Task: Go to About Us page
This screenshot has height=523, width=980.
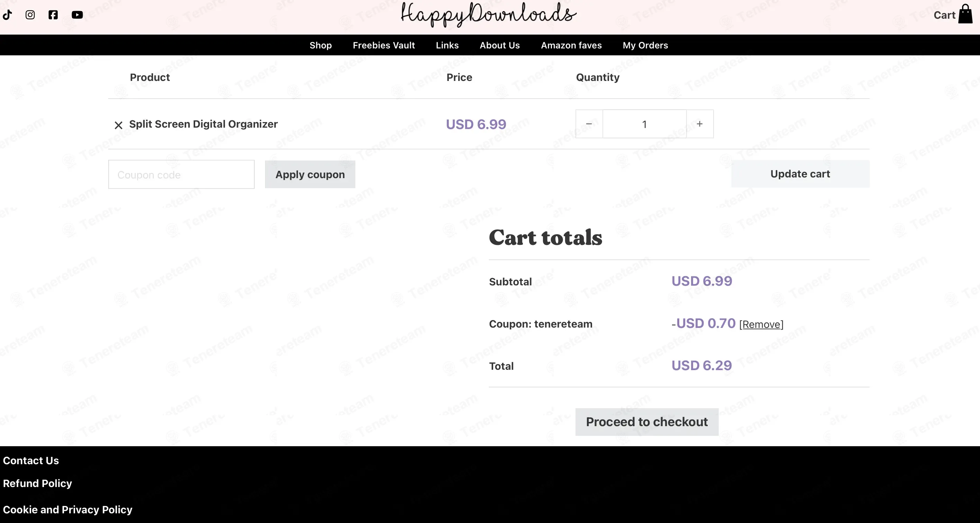Action: pyautogui.click(x=499, y=45)
